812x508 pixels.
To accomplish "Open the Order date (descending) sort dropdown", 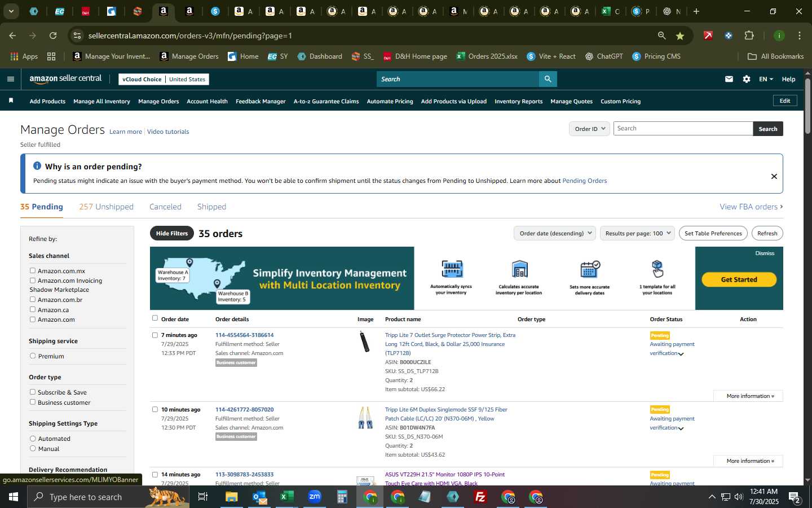I will click(x=555, y=233).
